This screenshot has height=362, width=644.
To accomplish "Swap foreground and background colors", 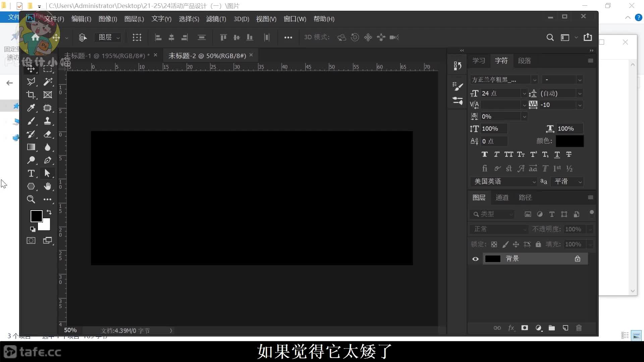I will click(x=49, y=212).
